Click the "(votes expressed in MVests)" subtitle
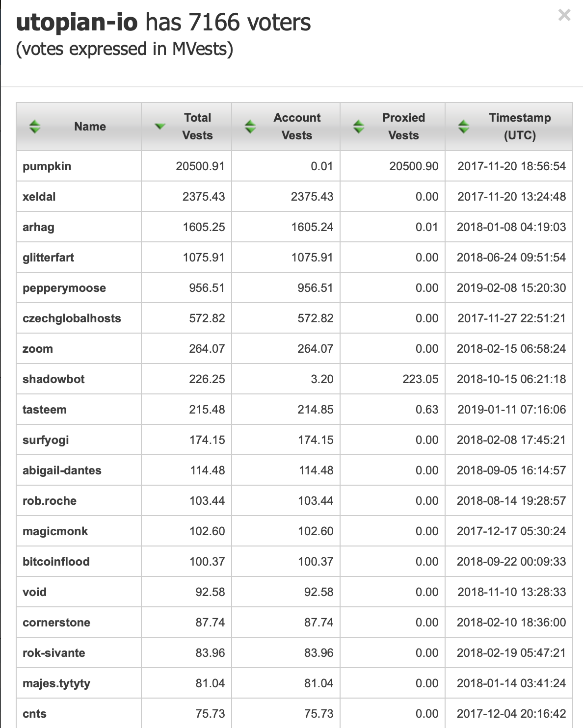The height and width of the screenshot is (728, 583). click(x=124, y=49)
